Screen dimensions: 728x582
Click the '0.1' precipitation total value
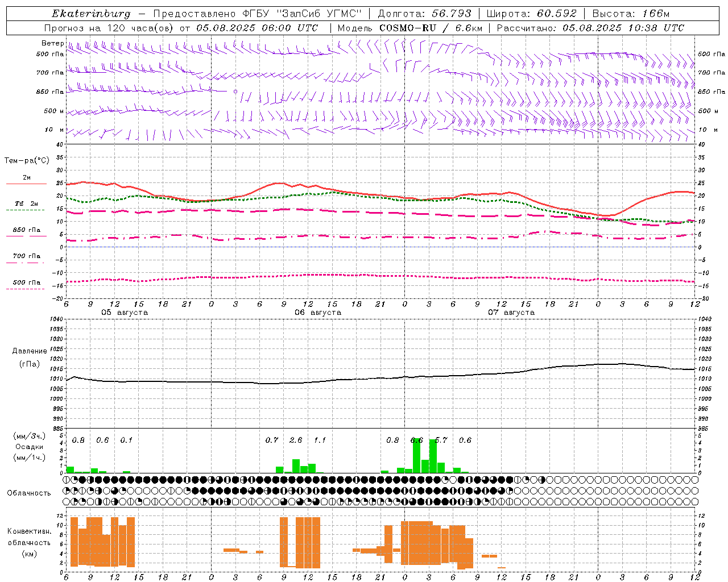point(126,440)
